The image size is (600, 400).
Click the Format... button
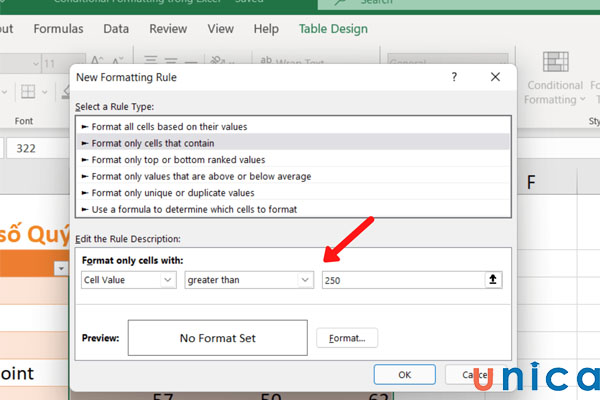(347, 338)
